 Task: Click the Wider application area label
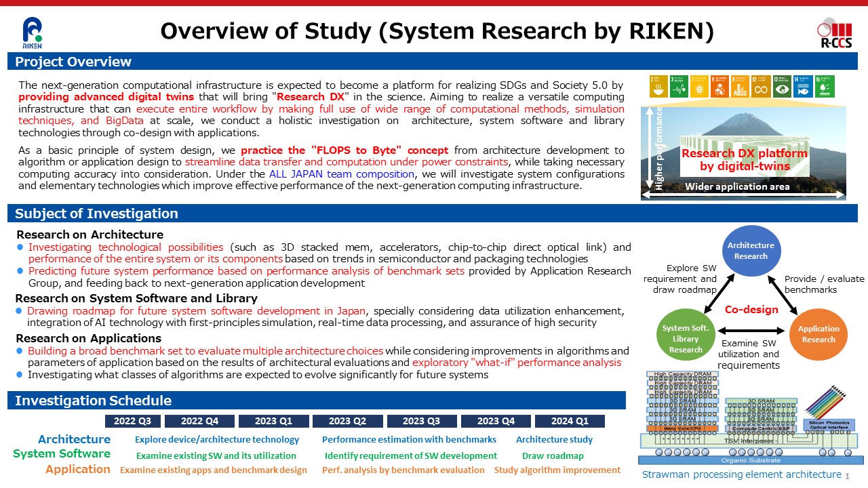click(x=737, y=187)
